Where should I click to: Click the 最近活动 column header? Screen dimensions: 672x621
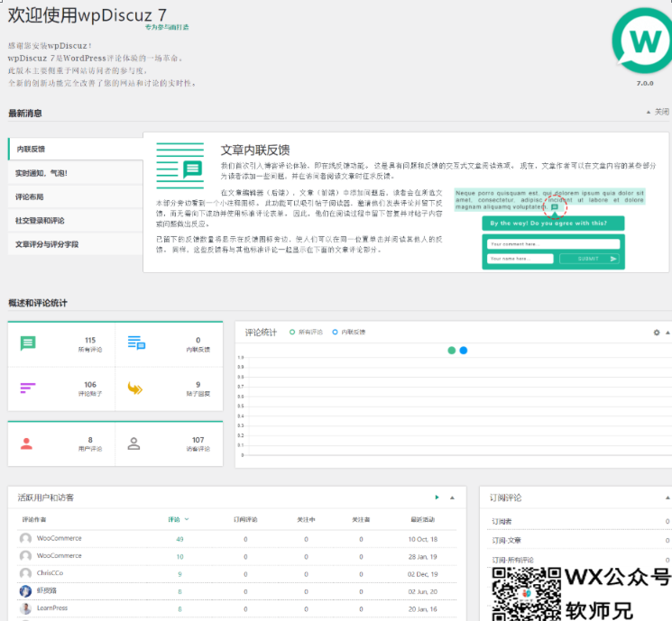tap(422, 519)
